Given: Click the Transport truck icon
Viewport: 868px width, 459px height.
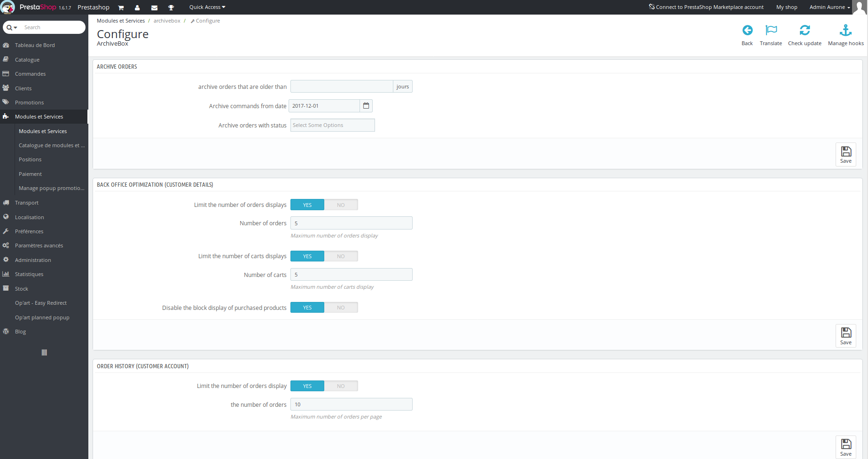Looking at the screenshot, I should coord(6,203).
